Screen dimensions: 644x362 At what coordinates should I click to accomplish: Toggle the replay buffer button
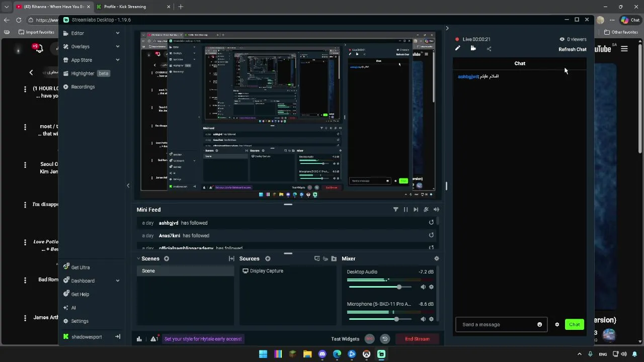point(385,339)
